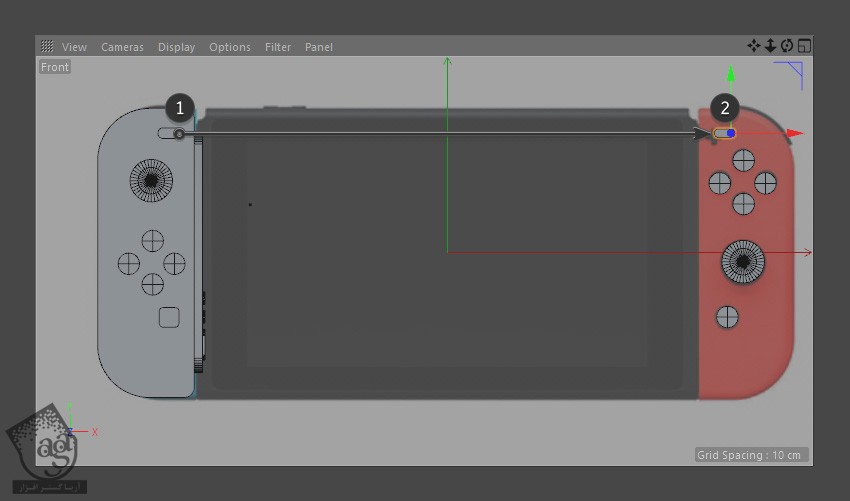
Task: Open the Cameras menu
Action: [123, 47]
